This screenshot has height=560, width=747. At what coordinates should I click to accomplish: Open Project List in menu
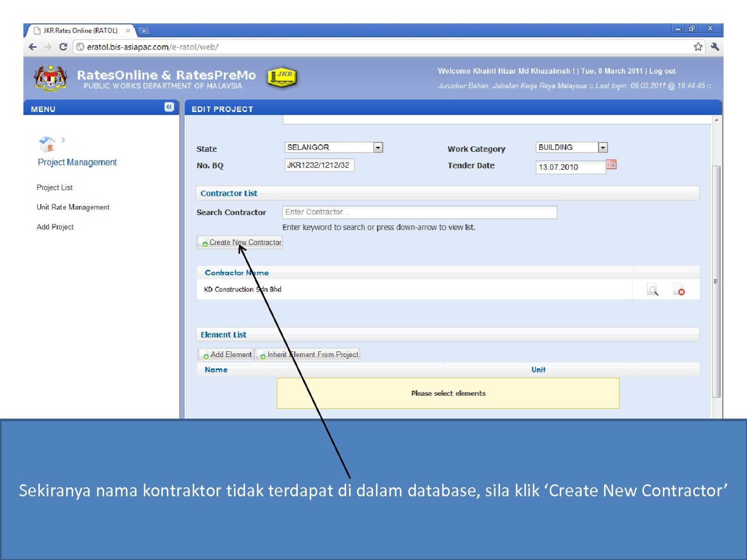[55, 188]
